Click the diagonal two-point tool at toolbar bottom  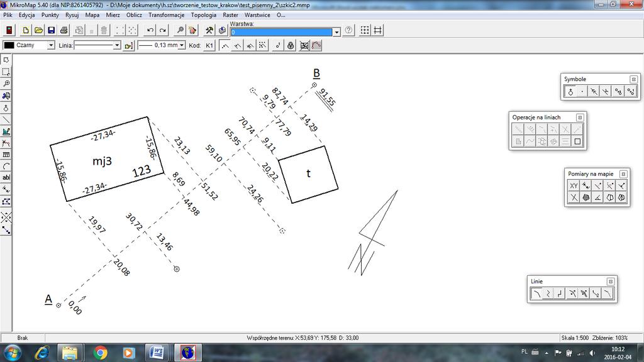pos(6,230)
